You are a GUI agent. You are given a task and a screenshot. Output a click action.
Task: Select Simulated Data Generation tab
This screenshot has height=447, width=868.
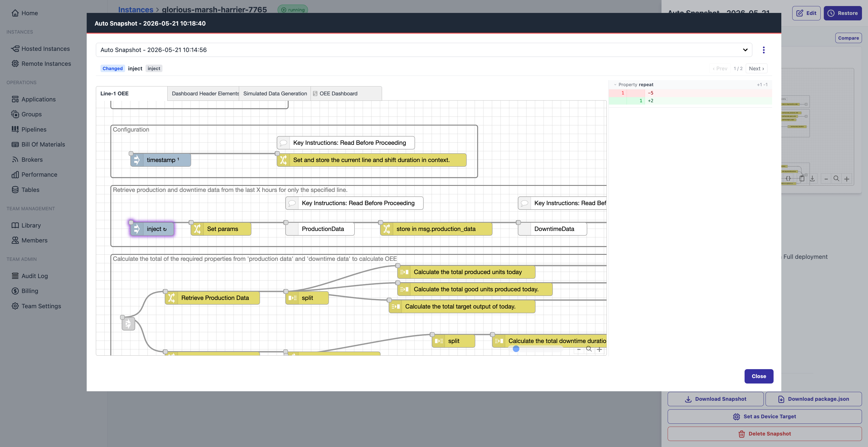pyautogui.click(x=275, y=93)
